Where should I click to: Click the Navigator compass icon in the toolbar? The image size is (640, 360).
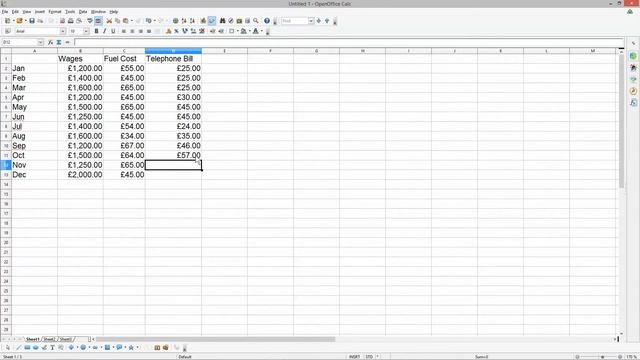tap(231, 21)
